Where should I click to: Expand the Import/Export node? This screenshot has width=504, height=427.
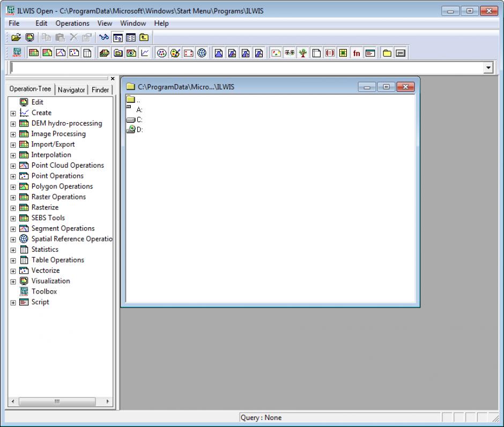[13, 145]
